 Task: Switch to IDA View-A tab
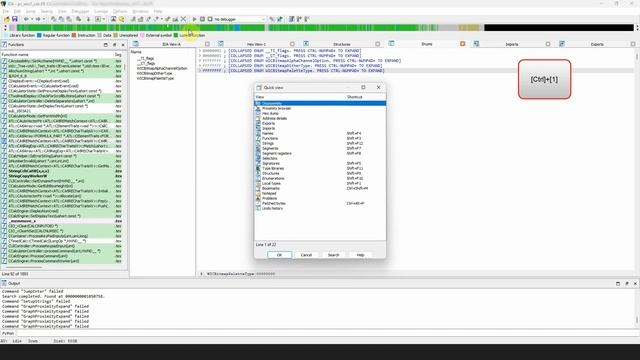pos(171,44)
